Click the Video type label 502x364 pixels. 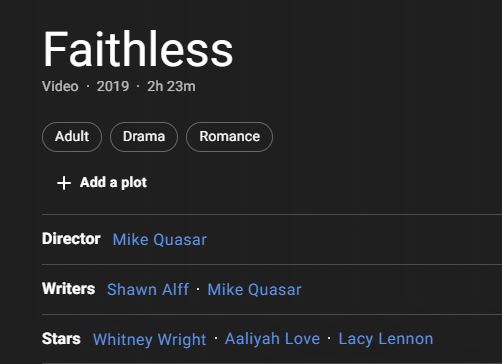(x=60, y=86)
